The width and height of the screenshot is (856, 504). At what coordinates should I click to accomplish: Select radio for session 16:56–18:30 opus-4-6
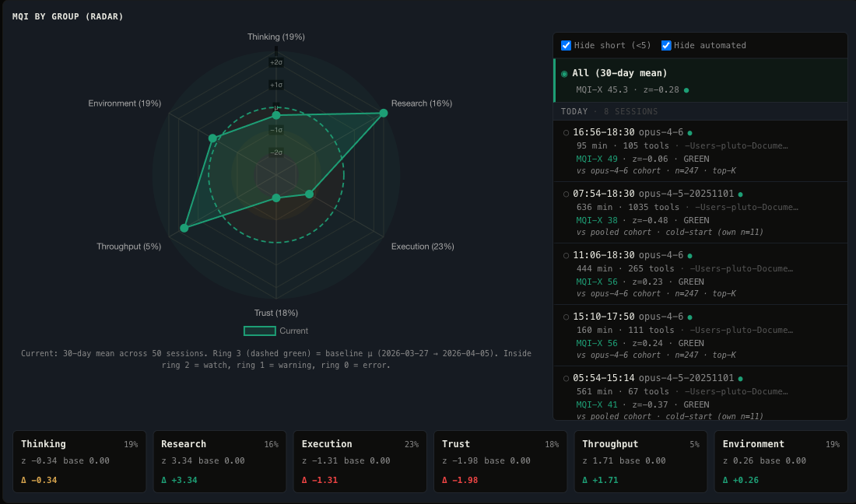click(x=566, y=132)
